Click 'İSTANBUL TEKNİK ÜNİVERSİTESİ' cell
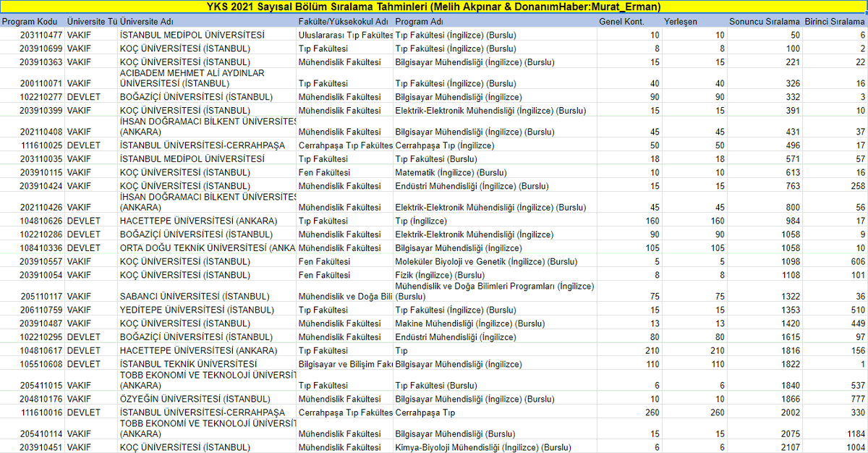 (207, 364)
